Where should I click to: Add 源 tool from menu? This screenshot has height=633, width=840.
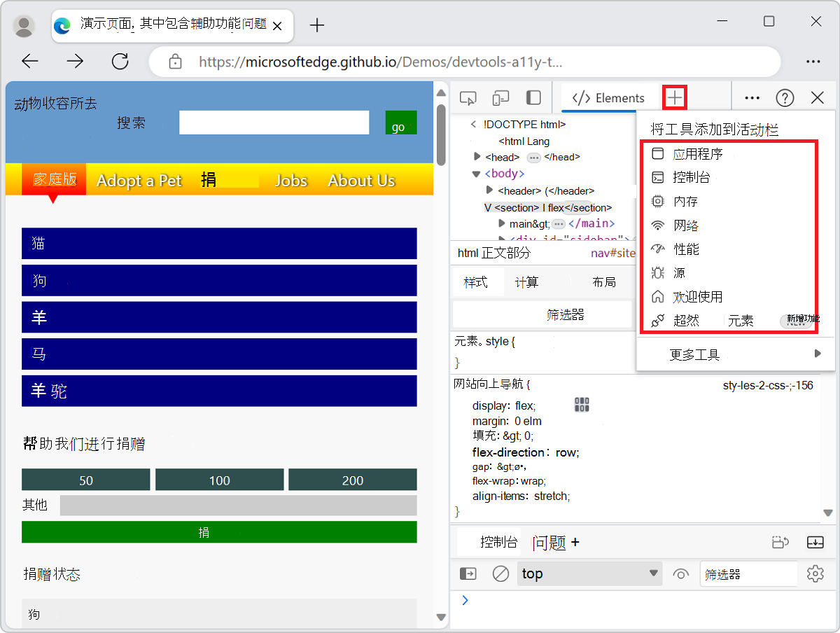728,273
